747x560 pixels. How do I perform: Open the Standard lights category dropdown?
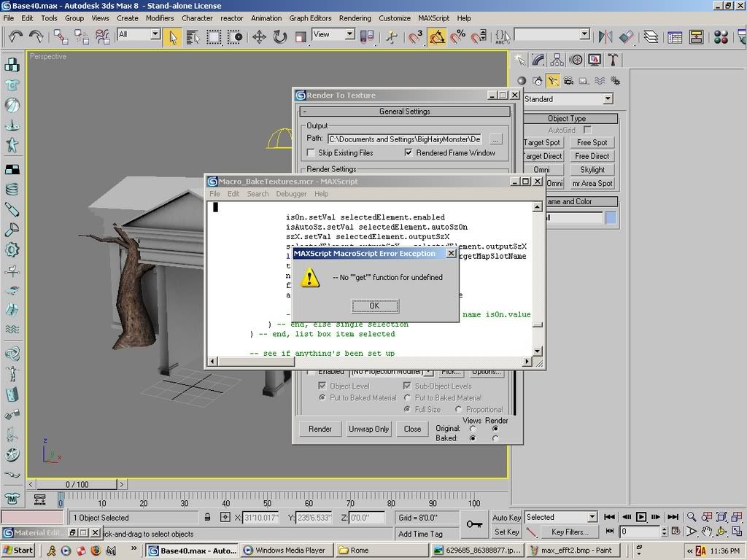click(608, 99)
